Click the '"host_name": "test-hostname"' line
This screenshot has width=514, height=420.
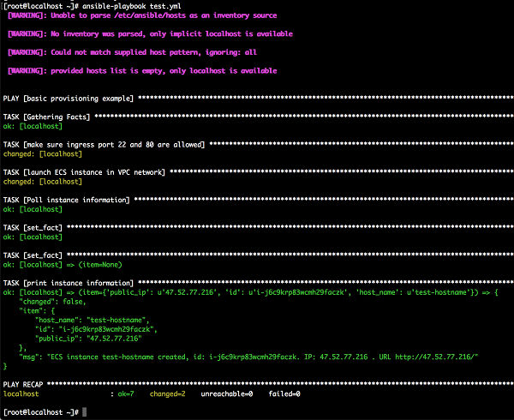click(x=93, y=320)
